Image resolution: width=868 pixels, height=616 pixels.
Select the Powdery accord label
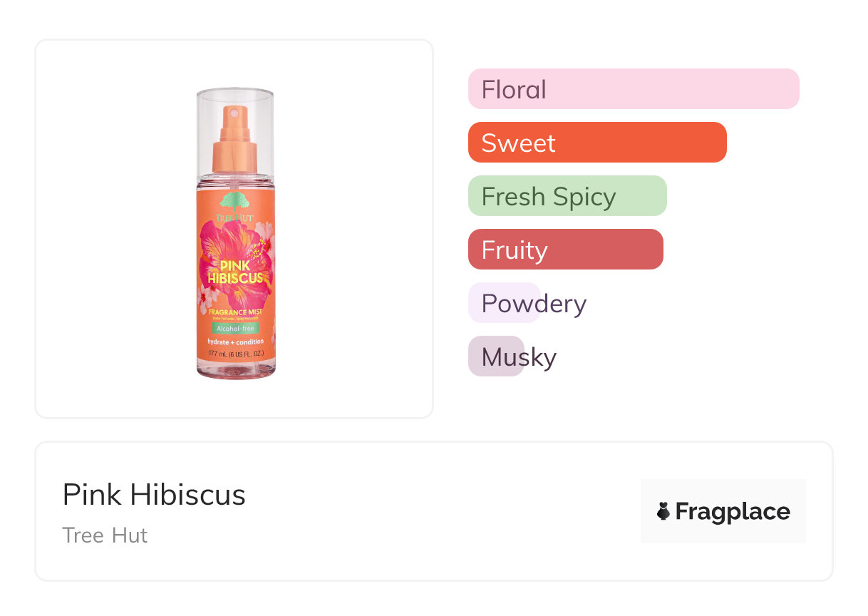pyautogui.click(x=533, y=303)
